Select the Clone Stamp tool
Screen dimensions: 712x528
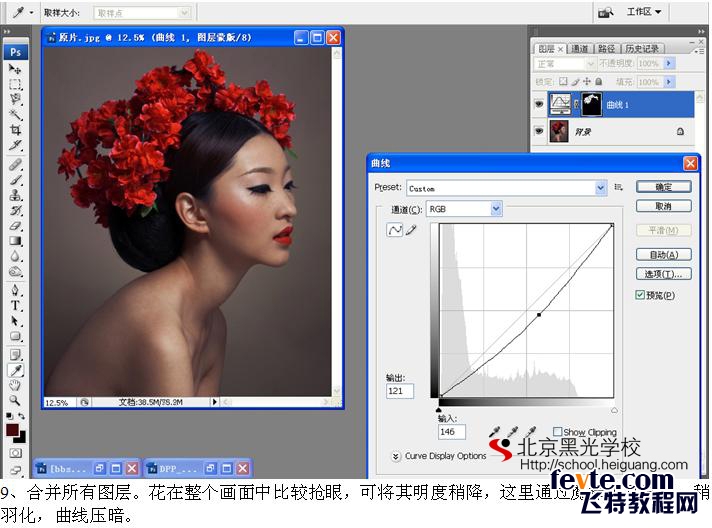[15, 195]
